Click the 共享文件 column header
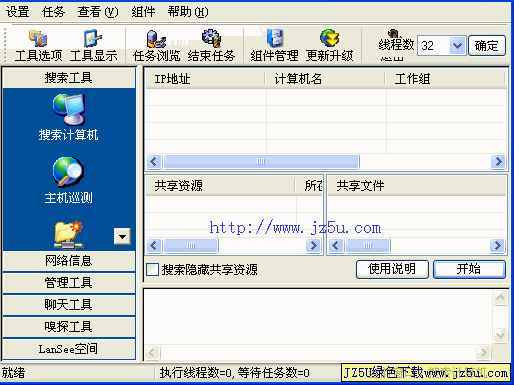Image resolution: width=514 pixels, height=385 pixels. (x=417, y=186)
